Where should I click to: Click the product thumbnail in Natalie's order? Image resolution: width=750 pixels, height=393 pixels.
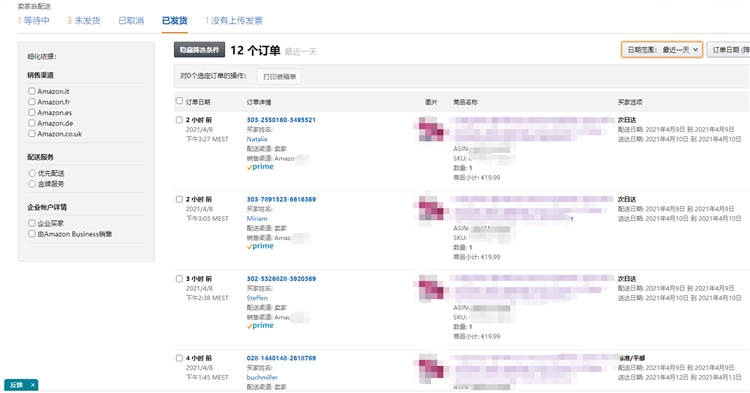pos(431,130)
